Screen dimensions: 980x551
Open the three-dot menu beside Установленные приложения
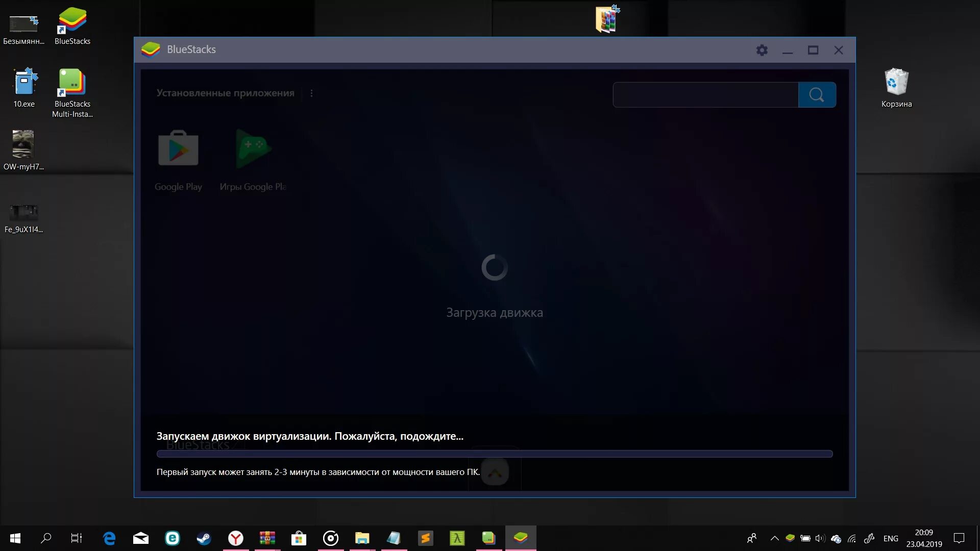pyautogui.click(x=311, y=93)
